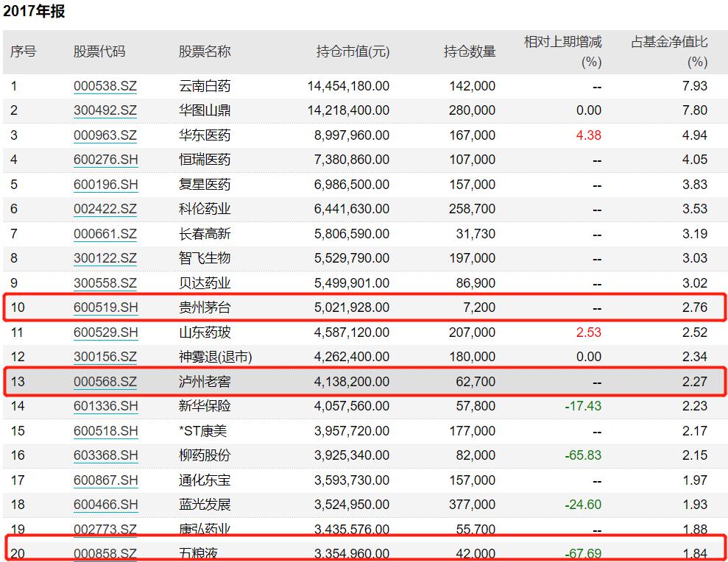
Task: Select stock name 长春高新
Action: 205,234
